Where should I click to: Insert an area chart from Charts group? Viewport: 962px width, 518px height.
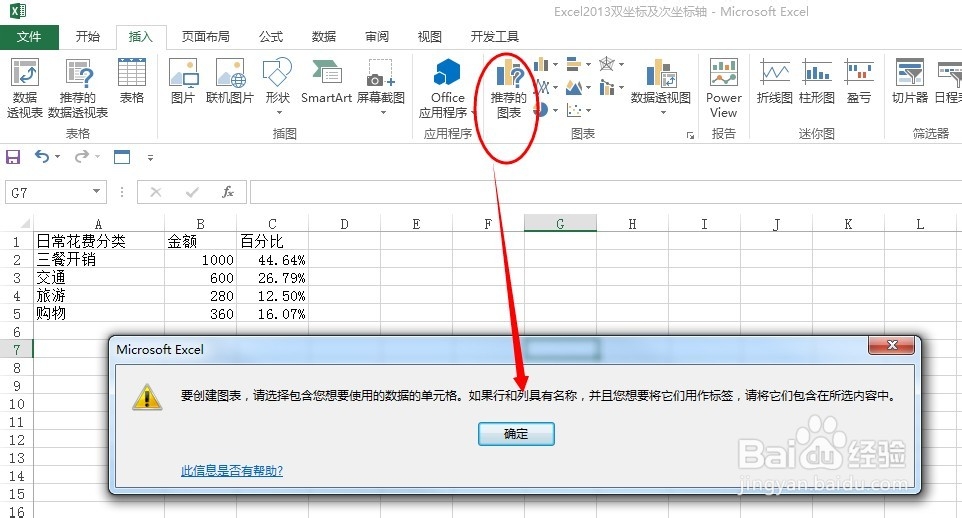click(574, 88)
